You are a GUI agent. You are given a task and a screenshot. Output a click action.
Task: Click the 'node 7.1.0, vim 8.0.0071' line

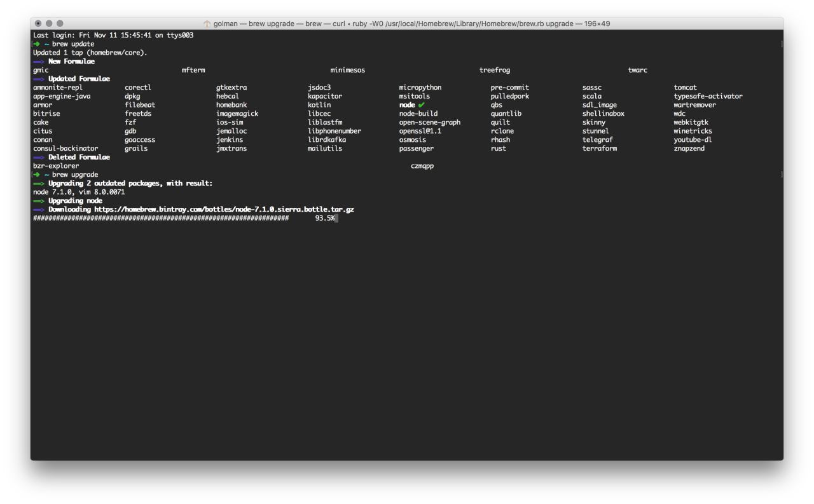79,192
